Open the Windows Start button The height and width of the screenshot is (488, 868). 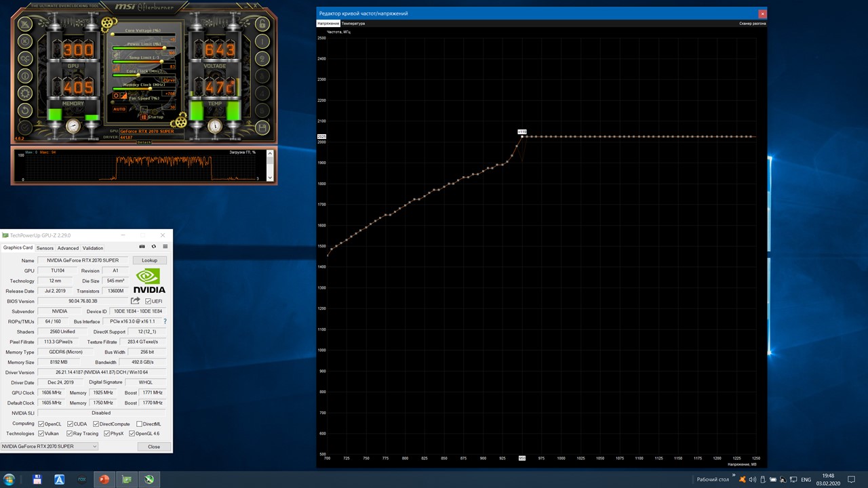tap(9, 479)
